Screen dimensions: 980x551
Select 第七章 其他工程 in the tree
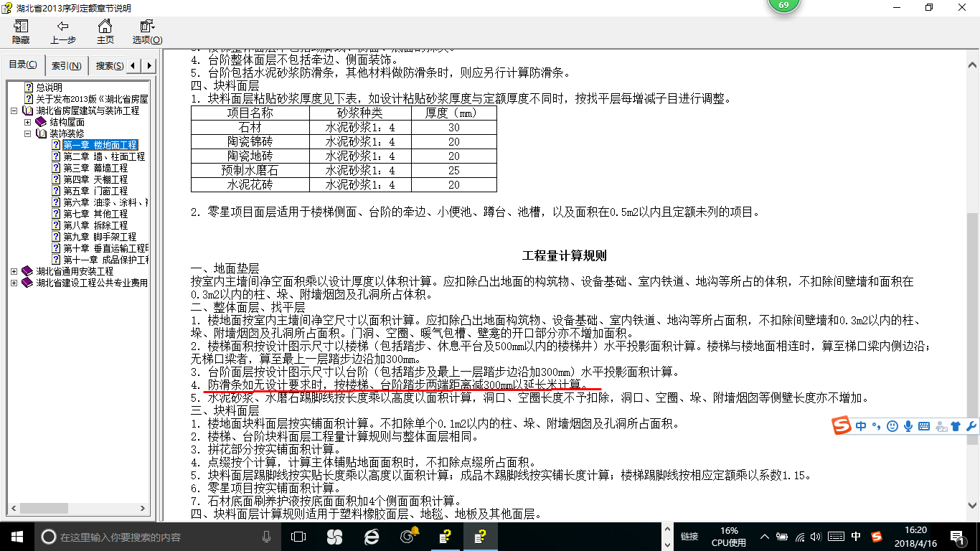pyautogui.click(x=95, y=214)
